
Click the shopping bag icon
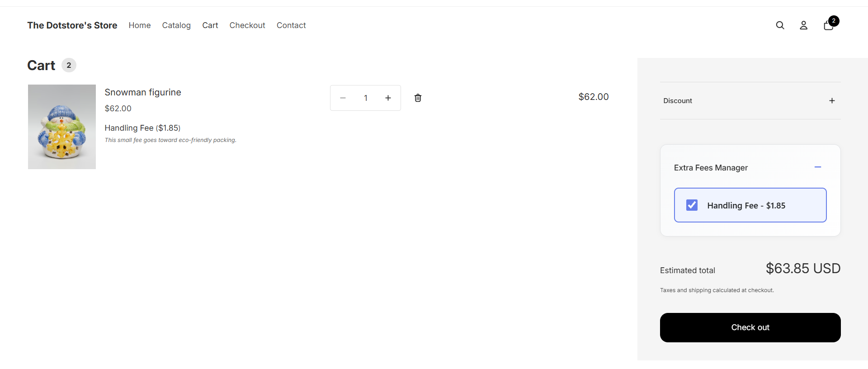point(827,26)
